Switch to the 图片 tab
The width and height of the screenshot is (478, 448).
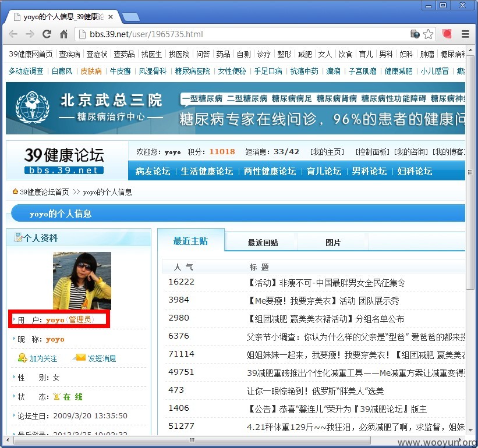(x=333, y=243)
